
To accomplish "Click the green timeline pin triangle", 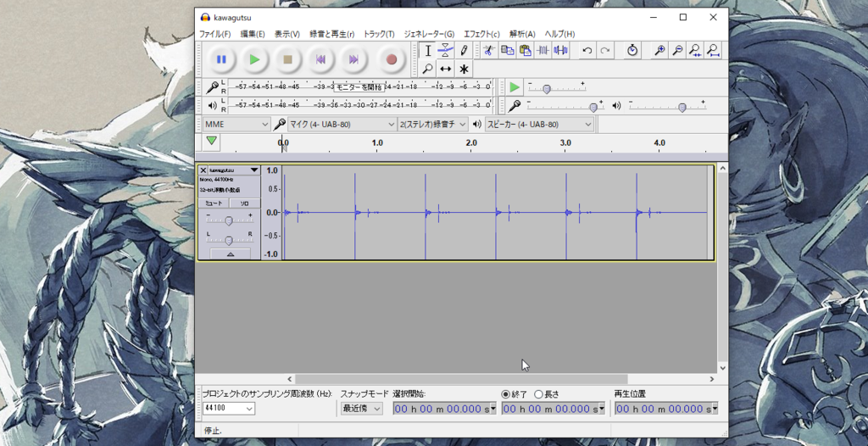I will (x=211, y=141).
